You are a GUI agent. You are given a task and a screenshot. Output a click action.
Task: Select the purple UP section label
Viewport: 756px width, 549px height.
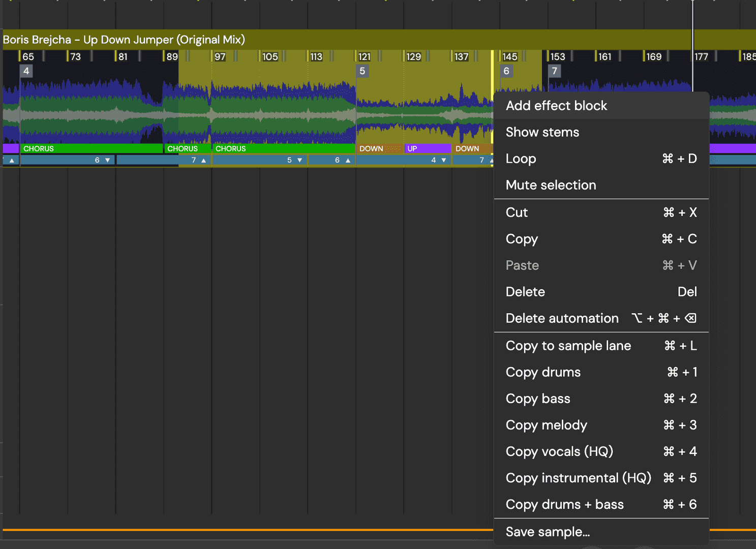coord(428,148)
